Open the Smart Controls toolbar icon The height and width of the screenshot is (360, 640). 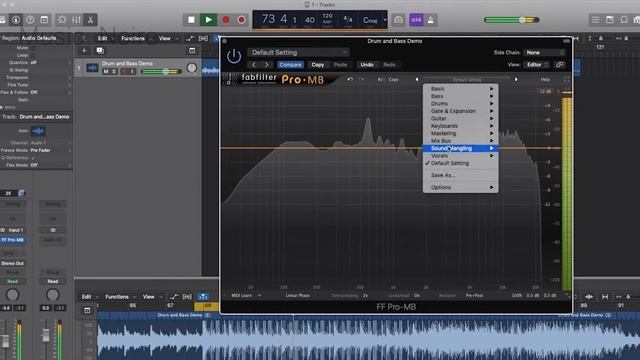(62, 20)
